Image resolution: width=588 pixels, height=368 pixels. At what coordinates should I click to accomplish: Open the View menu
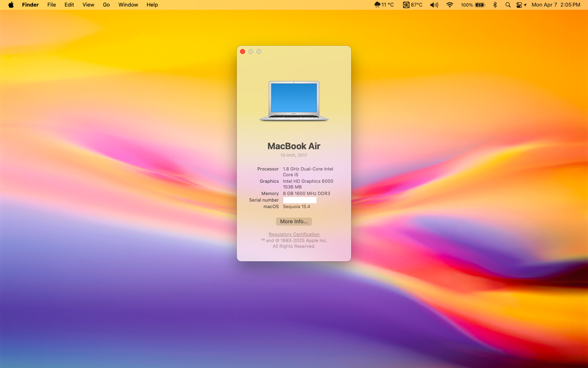click(88, 5)
